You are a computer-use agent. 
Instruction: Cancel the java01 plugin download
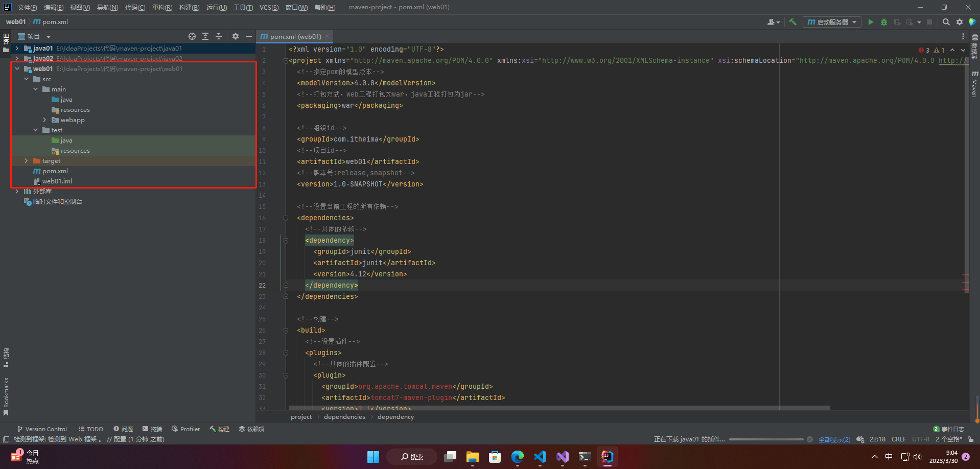pyautogui.click(x=810, y=439)
